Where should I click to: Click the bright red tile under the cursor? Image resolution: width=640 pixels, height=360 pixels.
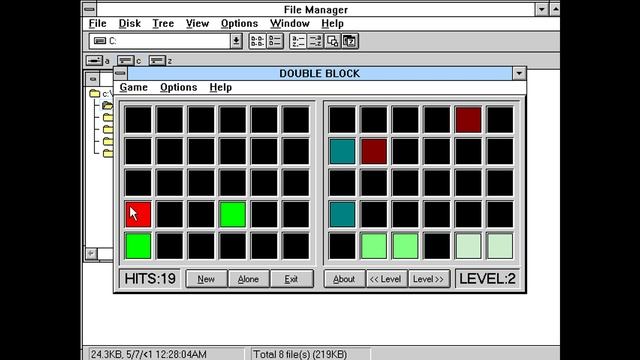tap(138, 214)
